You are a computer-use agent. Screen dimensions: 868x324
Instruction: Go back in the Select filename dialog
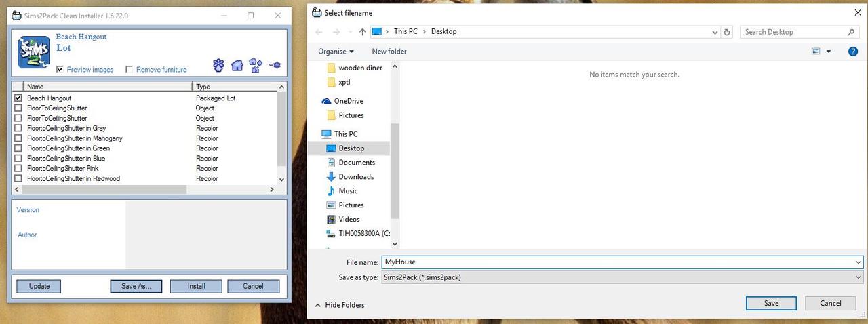click(319, 32)
